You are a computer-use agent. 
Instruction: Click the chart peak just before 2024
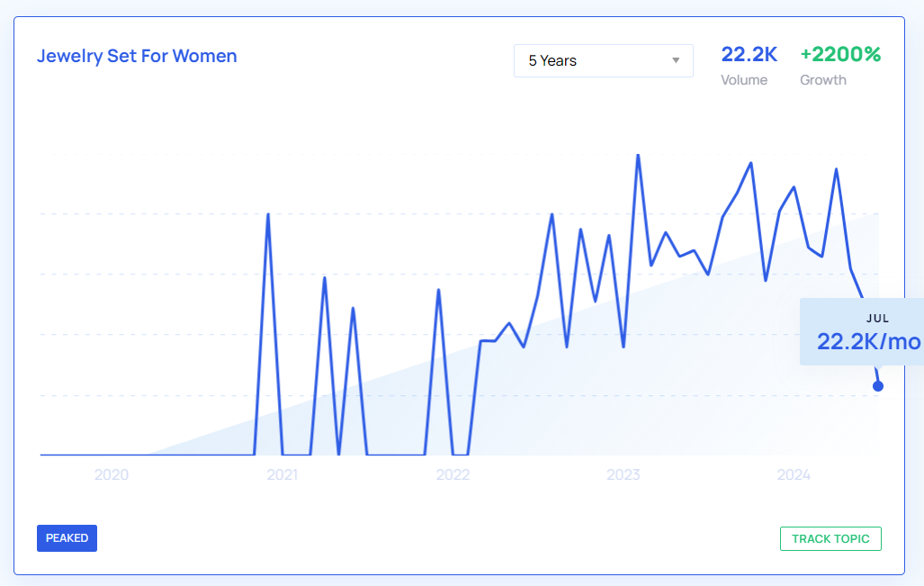[751, 164]
